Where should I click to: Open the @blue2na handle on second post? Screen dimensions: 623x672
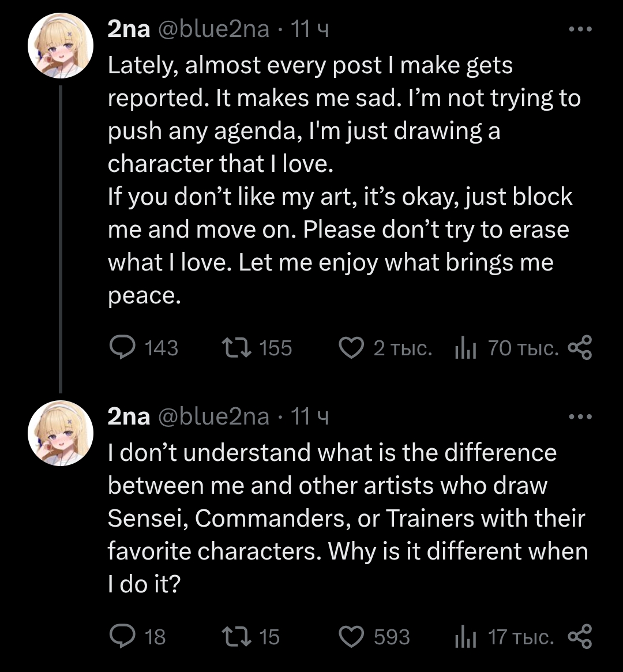[213, 416]
